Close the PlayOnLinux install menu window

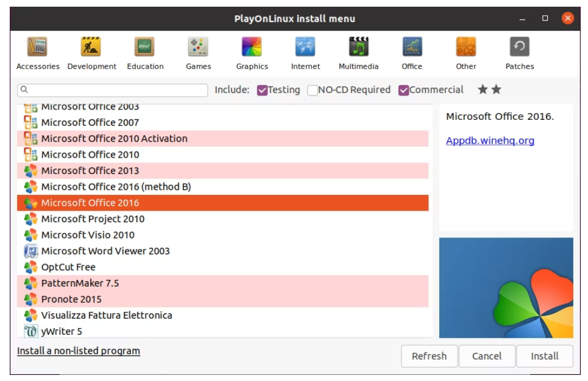tap(568, 18)
